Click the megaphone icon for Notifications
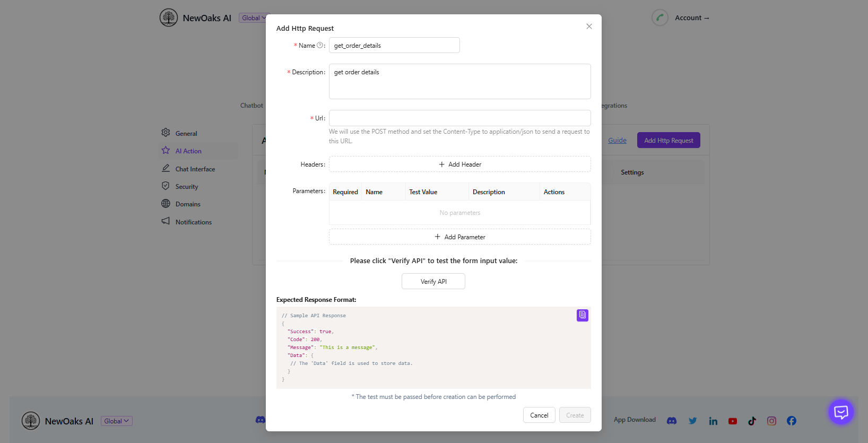The width and height of the screenshot is (868, 443). [166, 221]
